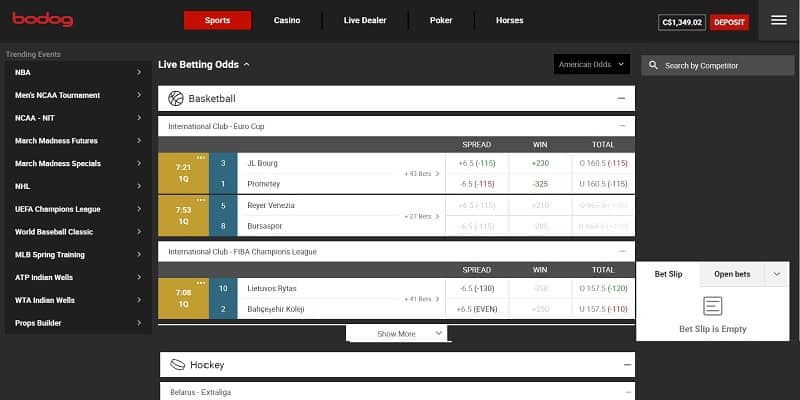Click the Hockey puck icon
Viewport: 800px width, 400px height.
(x=178, y=365)
